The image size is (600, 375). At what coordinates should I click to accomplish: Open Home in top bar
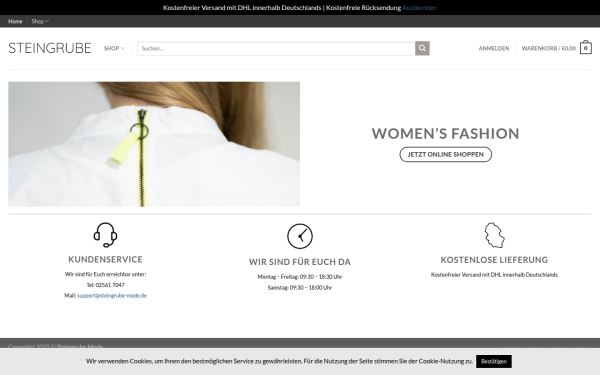[15, 21]
